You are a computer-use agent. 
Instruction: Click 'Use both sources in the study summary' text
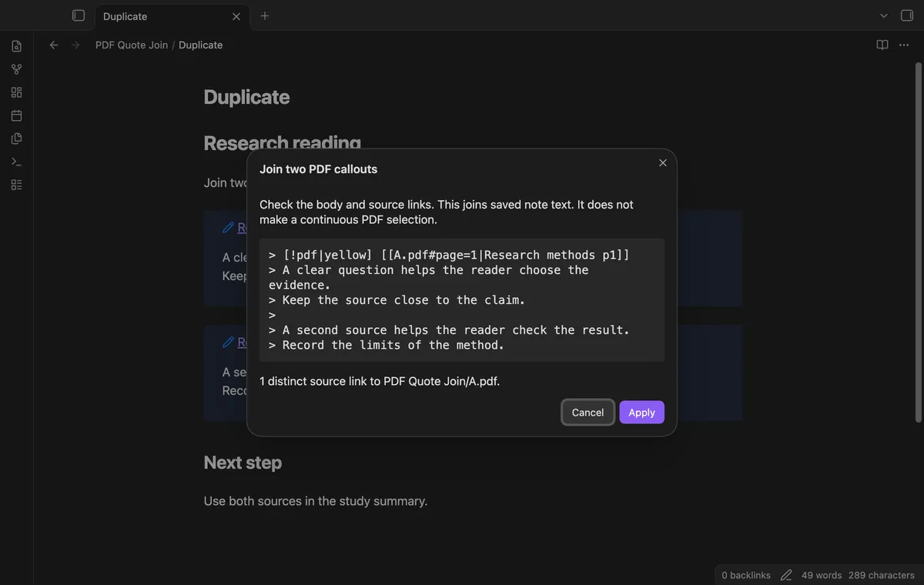[316, 501]
